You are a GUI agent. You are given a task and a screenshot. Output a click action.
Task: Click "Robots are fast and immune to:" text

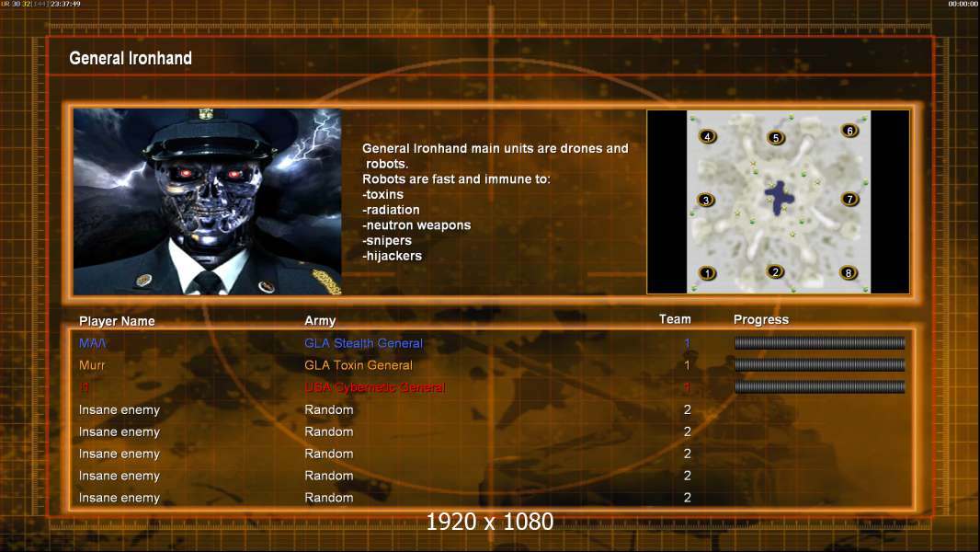click(456, 179)
